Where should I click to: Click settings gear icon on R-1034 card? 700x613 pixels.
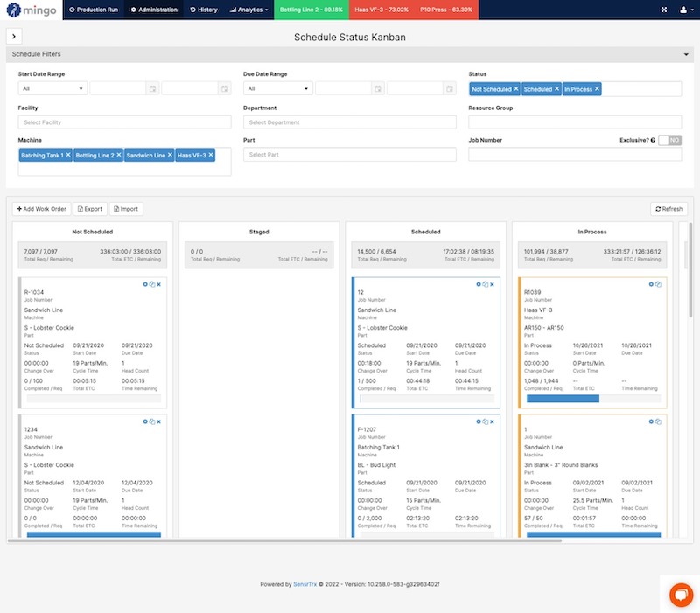145,284
